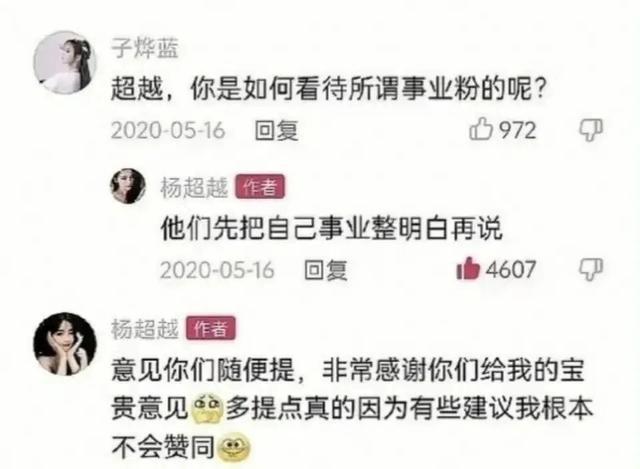Click 回复 under the 4607-like reply
Image resolution: width=640 pixels, height=469 pixels.
click(326, 270)
